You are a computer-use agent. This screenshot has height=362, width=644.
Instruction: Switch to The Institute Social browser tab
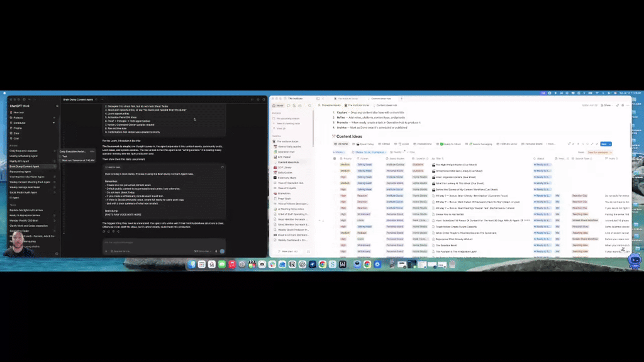point(348,99)
